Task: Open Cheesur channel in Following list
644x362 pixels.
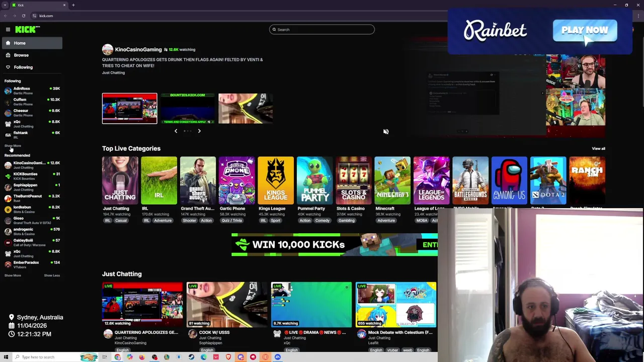Action: click(31, 113)
